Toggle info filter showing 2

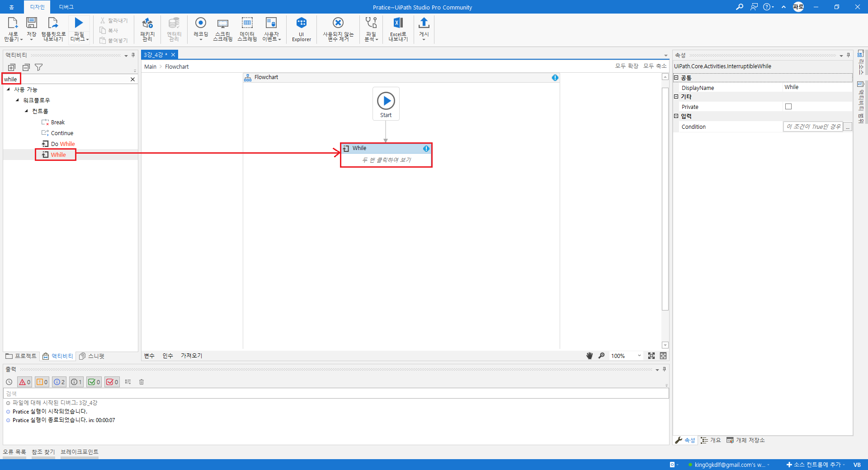[59, 382]
